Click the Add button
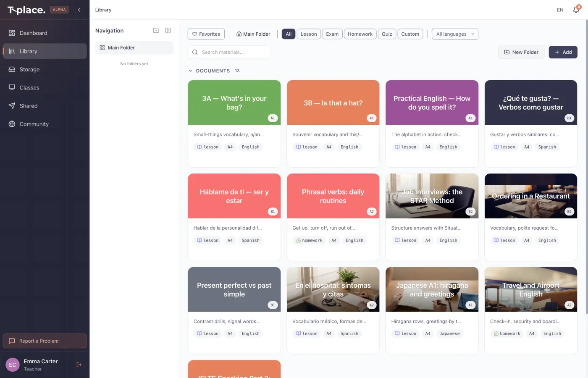 [563, 52]
